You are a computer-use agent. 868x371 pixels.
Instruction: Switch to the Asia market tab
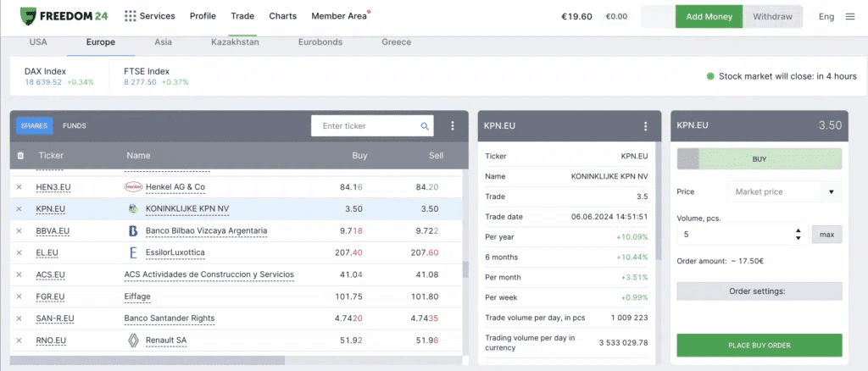(164, 42)
